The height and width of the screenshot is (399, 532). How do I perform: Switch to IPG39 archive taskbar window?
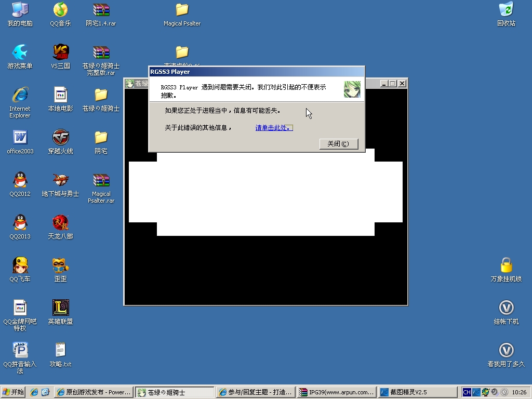337,392
